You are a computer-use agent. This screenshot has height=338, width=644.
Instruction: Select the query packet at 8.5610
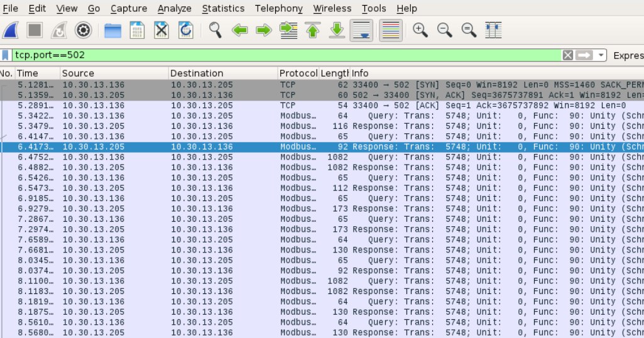coord(322,322)
